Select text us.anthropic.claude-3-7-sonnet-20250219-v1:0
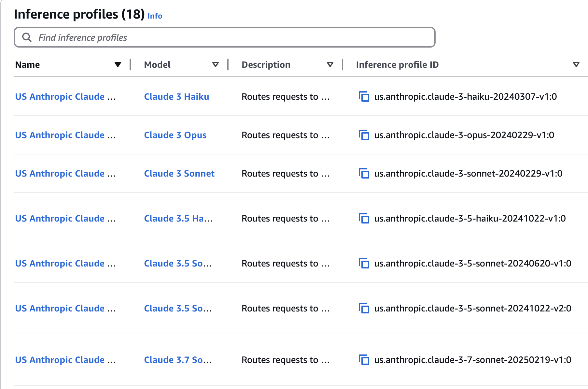Viewport: 588px width, 389px height. 473,360
